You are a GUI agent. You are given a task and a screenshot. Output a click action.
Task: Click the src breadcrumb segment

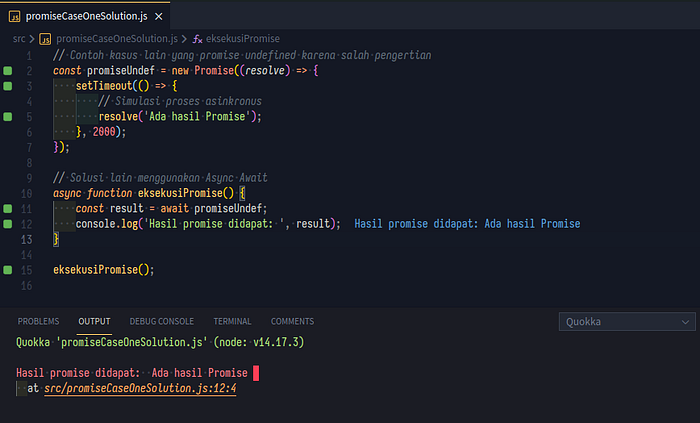coord(19,39)
